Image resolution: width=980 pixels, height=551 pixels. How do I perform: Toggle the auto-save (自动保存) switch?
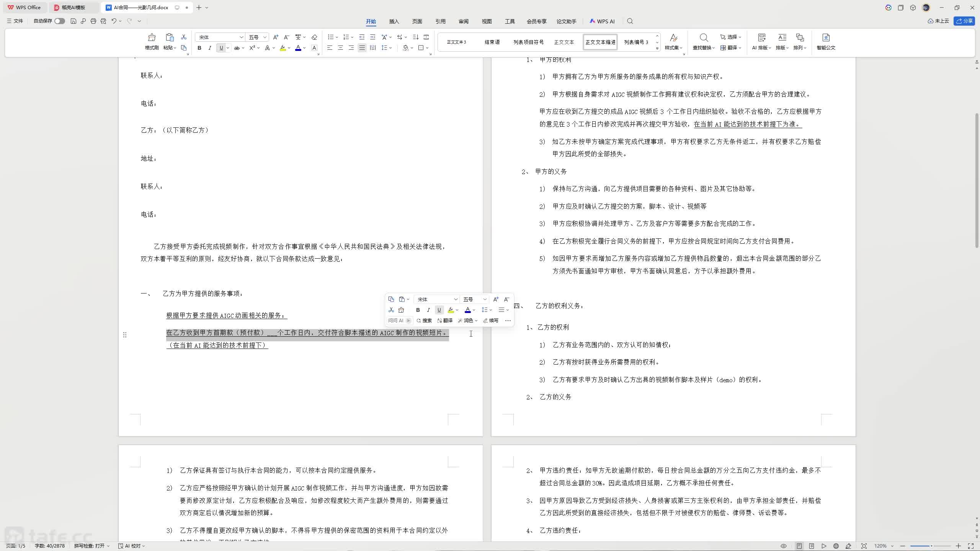[59, 21]
